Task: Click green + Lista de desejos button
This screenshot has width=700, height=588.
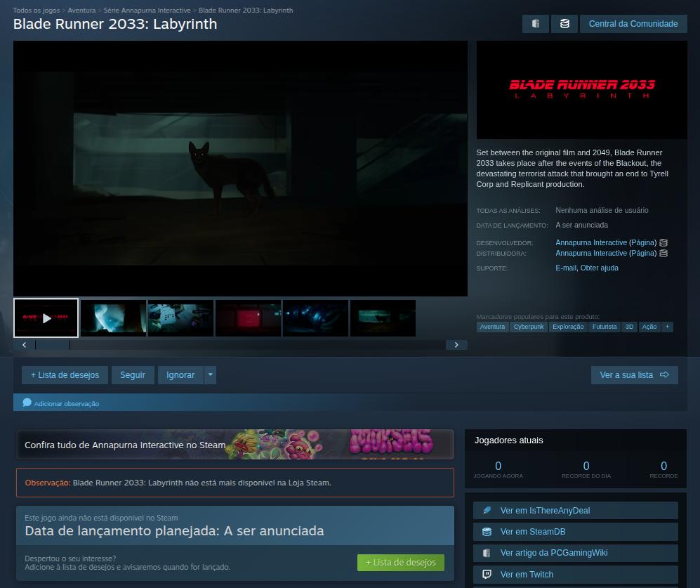Action: click(401, 562)
